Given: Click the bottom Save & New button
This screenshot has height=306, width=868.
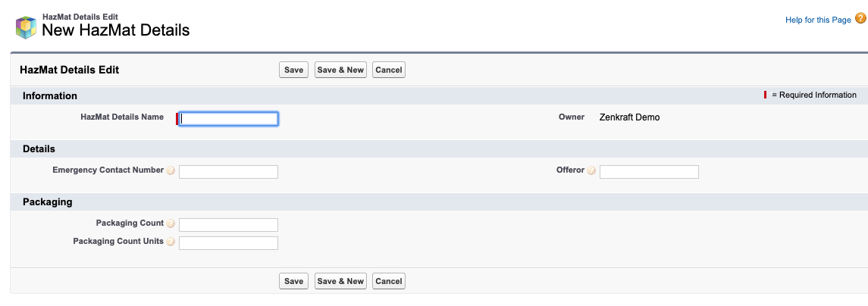Looking at the screenshot, I should tap(340, 281).
